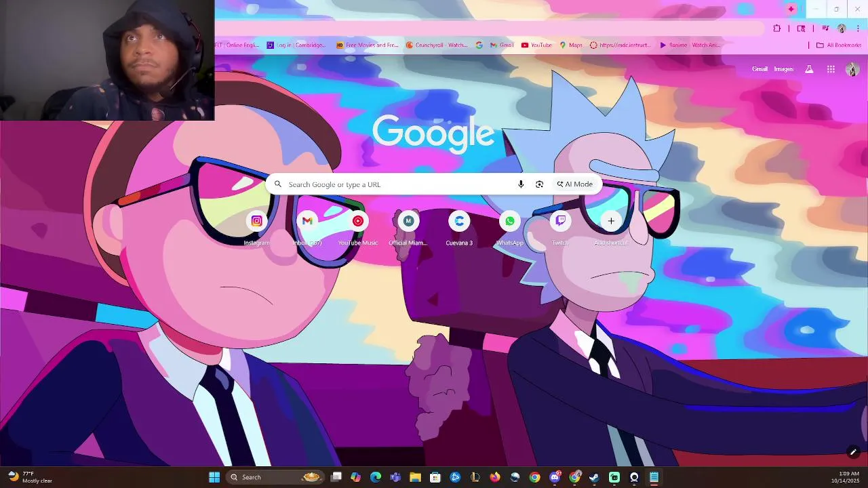Open the Notepad icon in the taskbar
The width and height of the screenshot is (868, 488).
click(654, 477)
